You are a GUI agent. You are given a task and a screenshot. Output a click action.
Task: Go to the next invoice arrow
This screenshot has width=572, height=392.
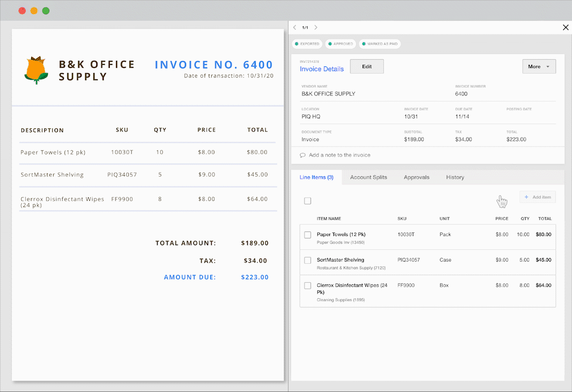point(316,27)
